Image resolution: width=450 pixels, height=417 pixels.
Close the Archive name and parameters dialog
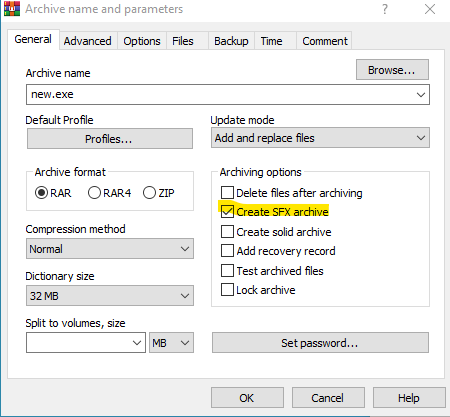click(x=430, y=9)
